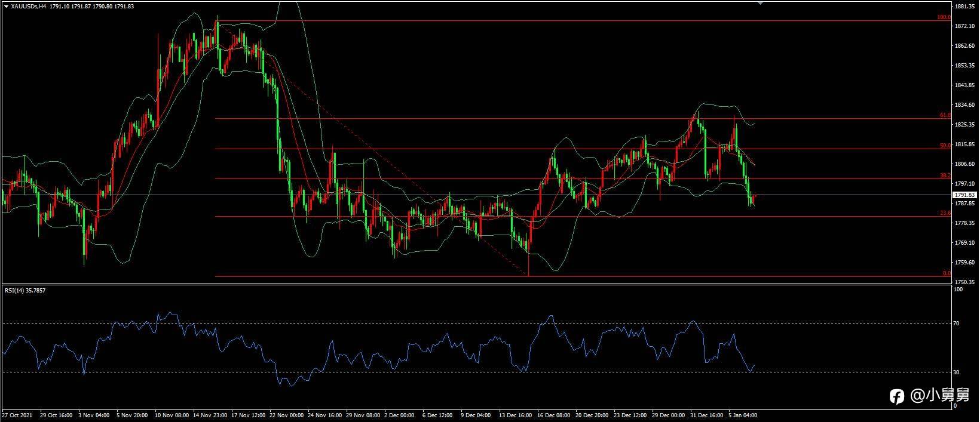Screen dimensions: 980x422
Task: Click the 1881.35 price scale label
Action: pos(965,7)
